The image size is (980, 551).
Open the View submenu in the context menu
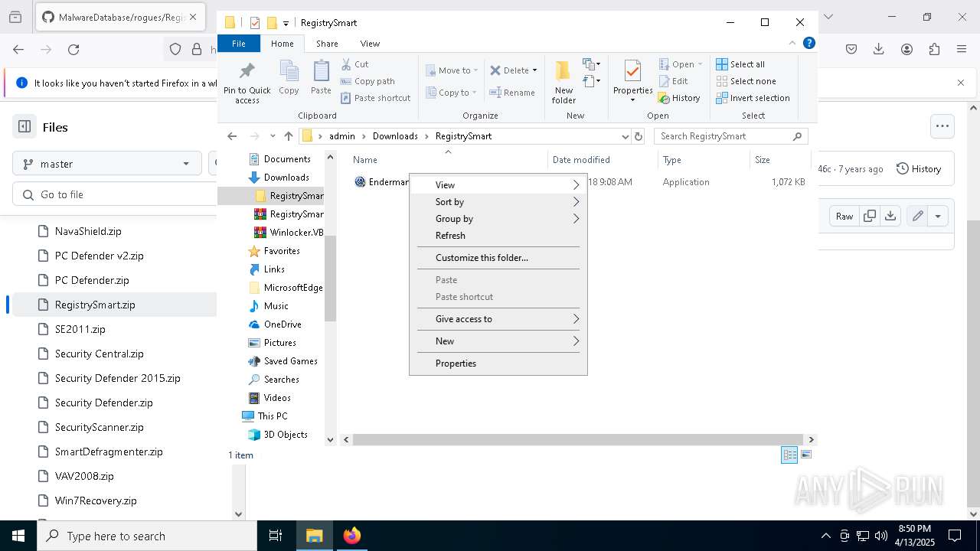498,185
